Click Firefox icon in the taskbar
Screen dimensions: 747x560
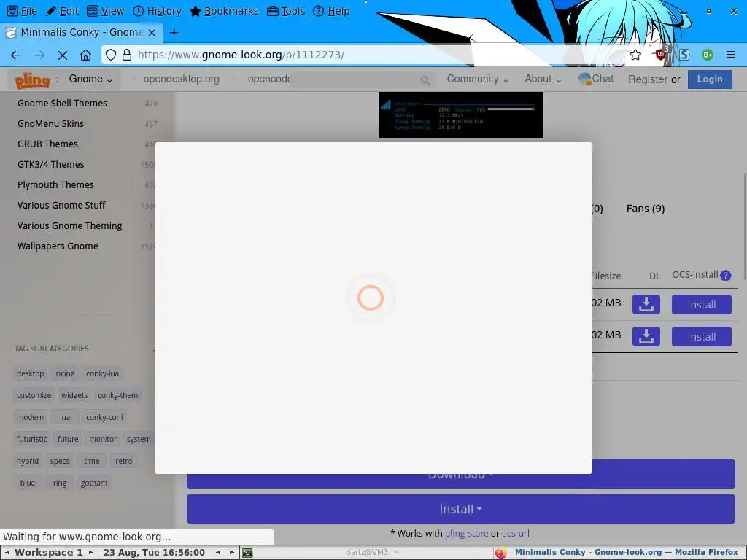[500, 553]
